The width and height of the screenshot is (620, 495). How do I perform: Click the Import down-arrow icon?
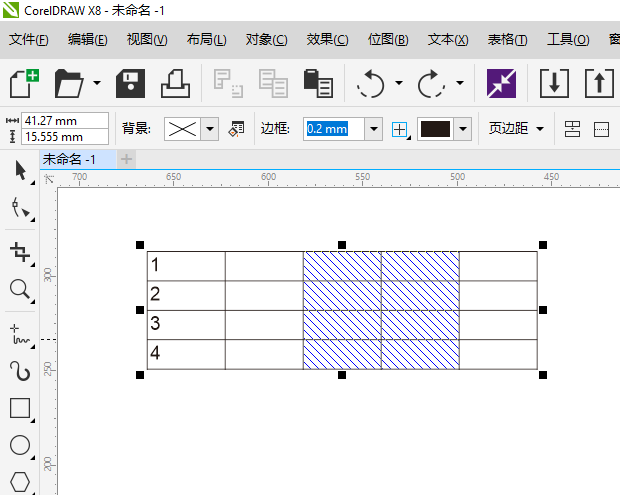554,83
